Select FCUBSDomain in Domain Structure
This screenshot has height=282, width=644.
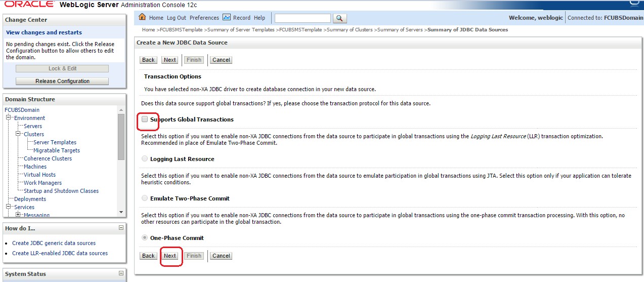click(22, 110)
